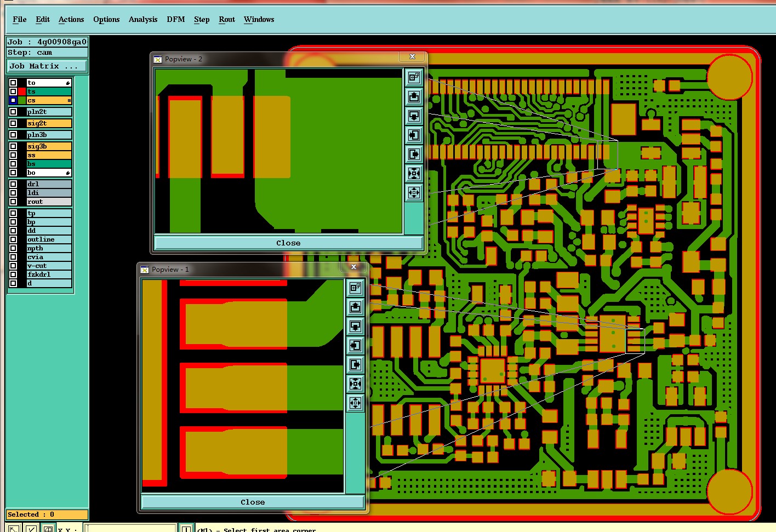Click the red color swatch of 'ts' layer
This screenshot has width=776, height=532.
(22, 92)
